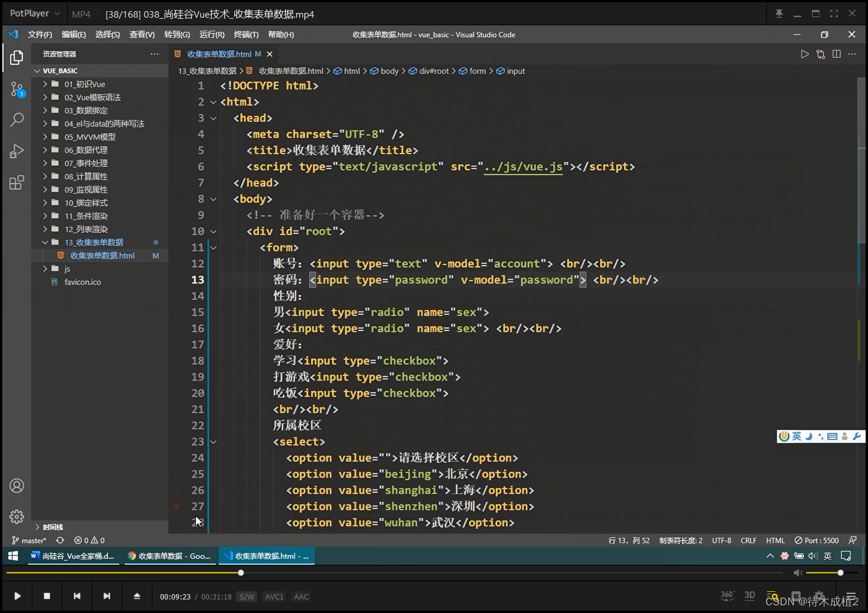The width and height of the screenshot is (868, 613).
Task: Split the editor to the right
Action: [x=836, y=54]
